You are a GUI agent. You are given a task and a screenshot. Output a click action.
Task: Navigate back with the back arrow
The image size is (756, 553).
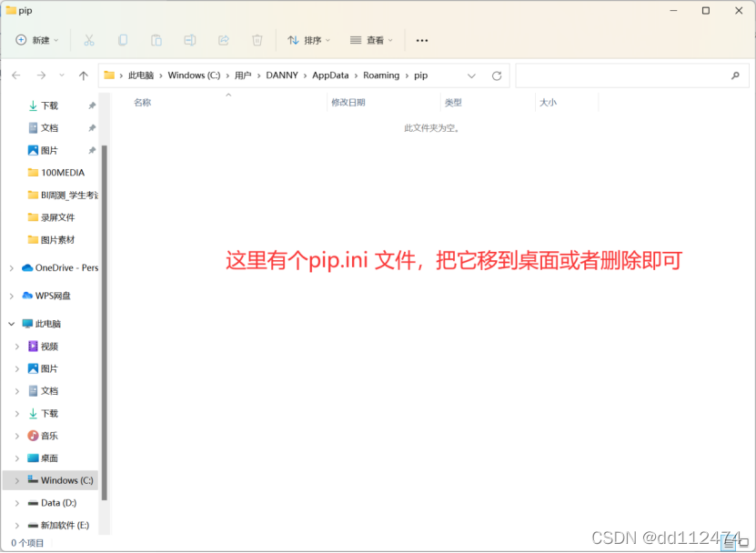coord(15,75)
